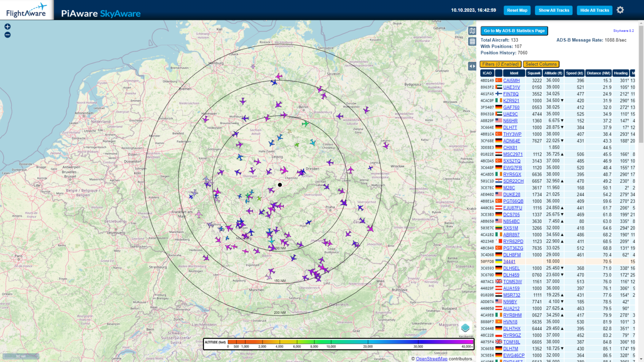Viewport: 644px width, 362px height.
Task: Show All Tracks on the map
Action: coord(553,10)
